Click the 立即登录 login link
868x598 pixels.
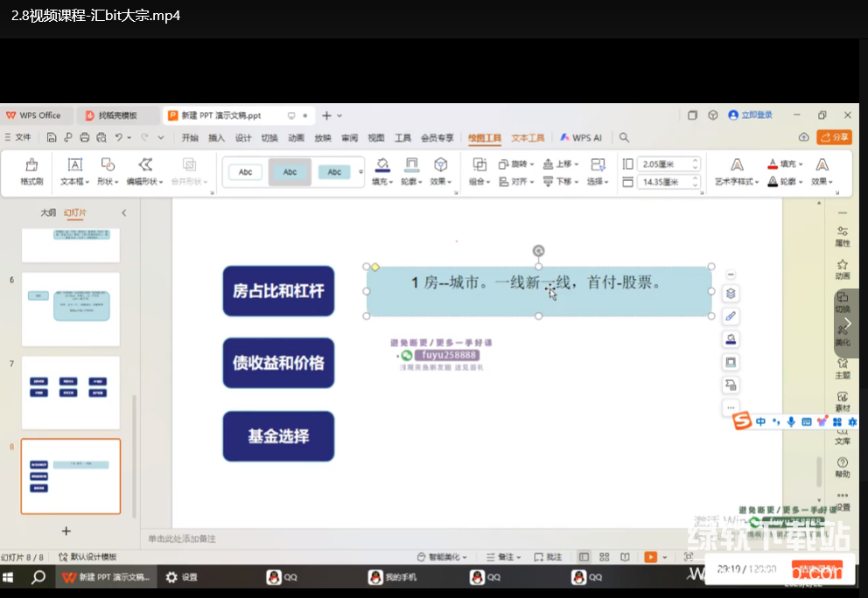757,115
